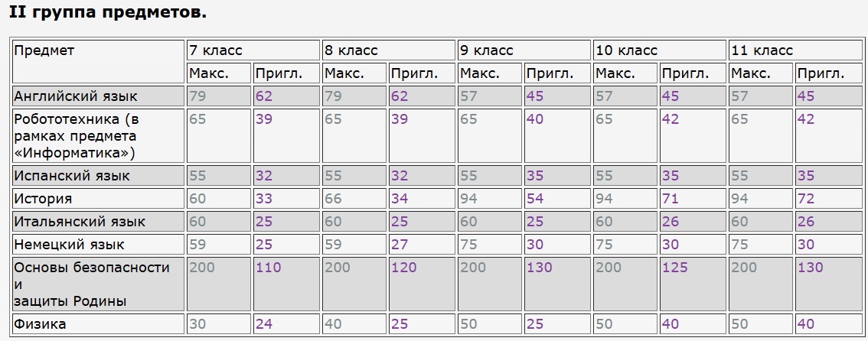The height and width of the screenshot is (341, 868).
Task: Click the '11 класс' column header
Action: click(762, 50)
